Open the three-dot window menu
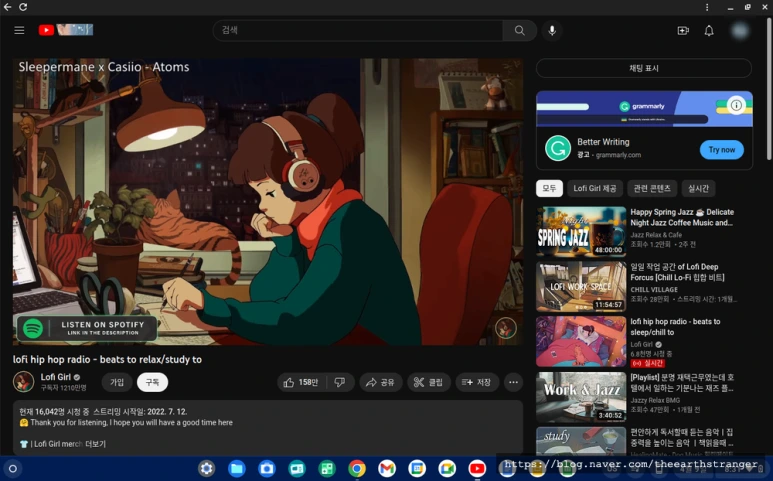Viewport: 773px width, 481px height. (x=707, y=7)
